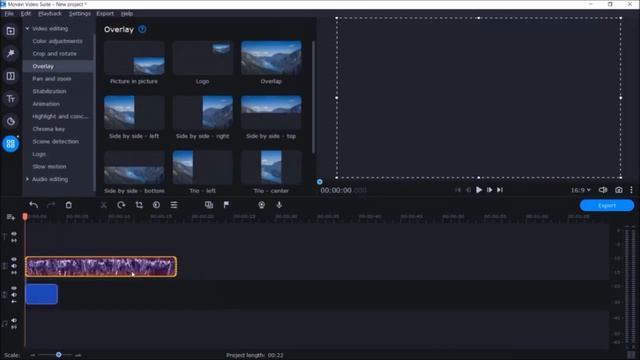
Task: Redo the last action
Action: click(51, 205)
